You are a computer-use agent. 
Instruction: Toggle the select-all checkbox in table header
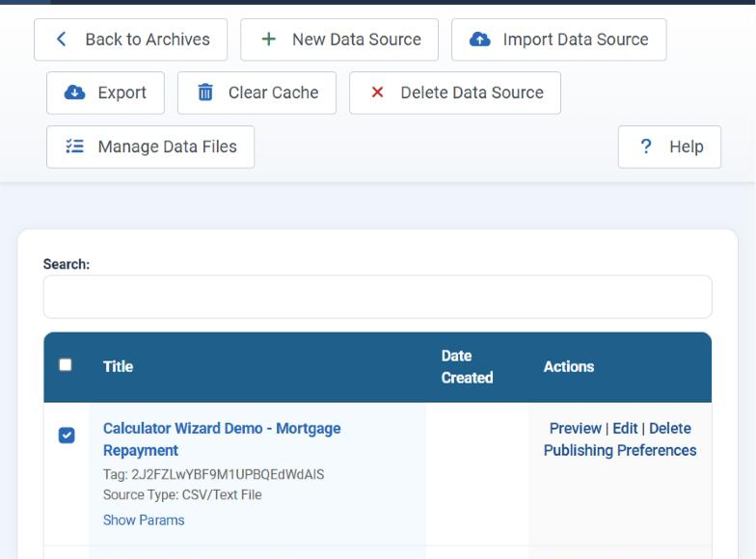click(66, 364)
